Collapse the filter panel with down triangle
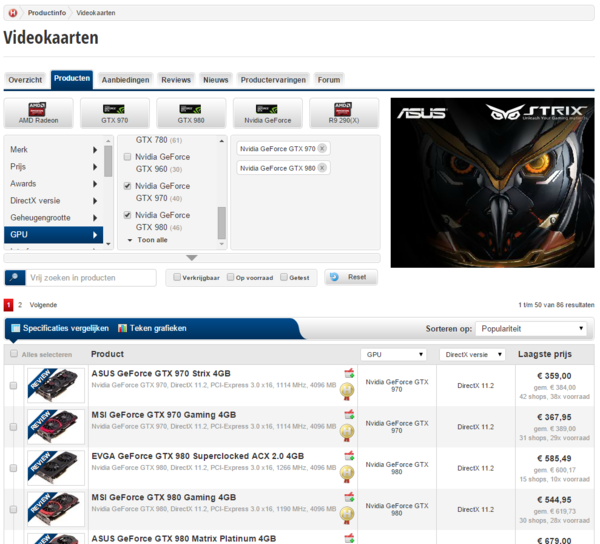This screenshot has width=600, height=544. click(x=192, y=258)
